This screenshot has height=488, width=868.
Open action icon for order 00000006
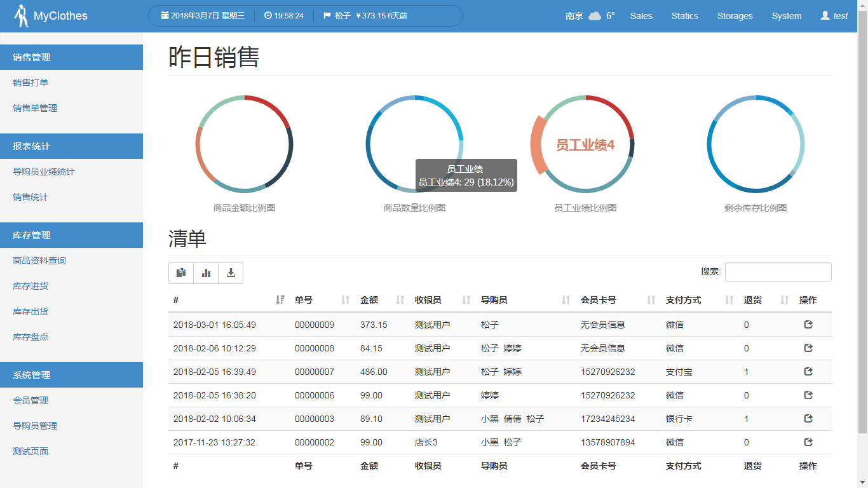808,395
